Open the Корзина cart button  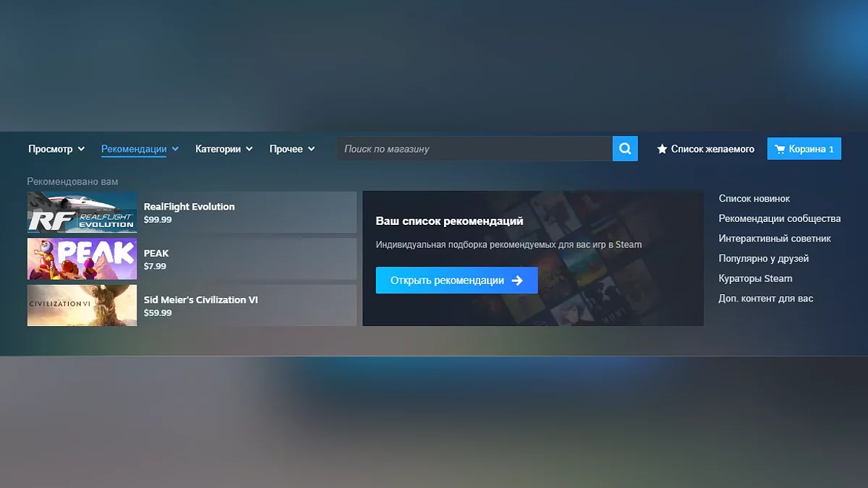click(804, 149)
